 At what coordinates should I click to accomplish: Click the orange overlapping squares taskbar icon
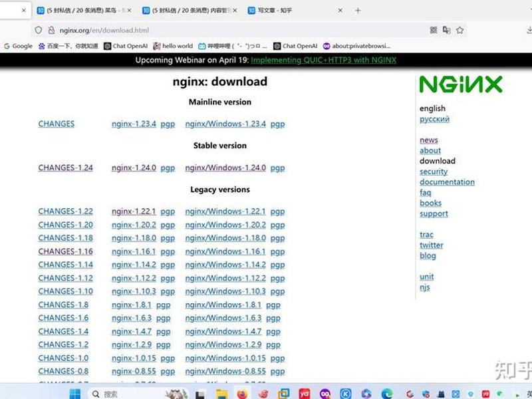click(x=284, y=394)
